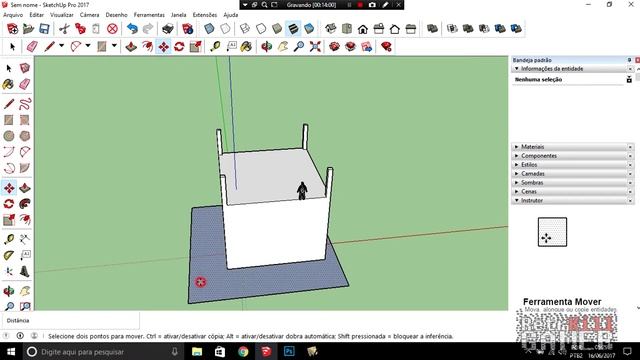Enable Wireframe face style
The height and width of the screenshot is (360, 640).
[245, 29]
